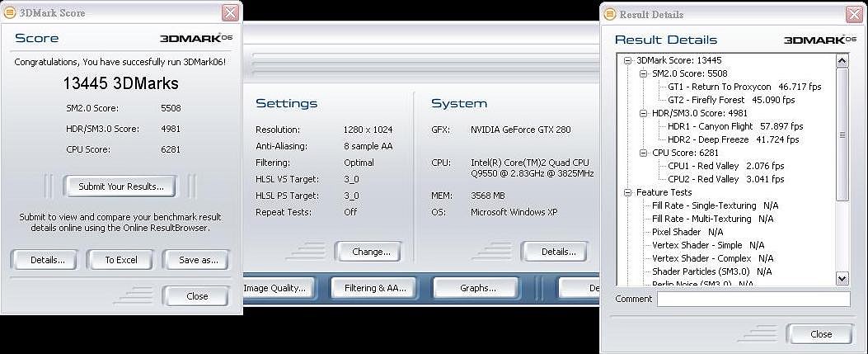Click OS text Microsoft Windows XP
Screen dimensions: 868x354
pyautogui.click(x=514, y=212)
